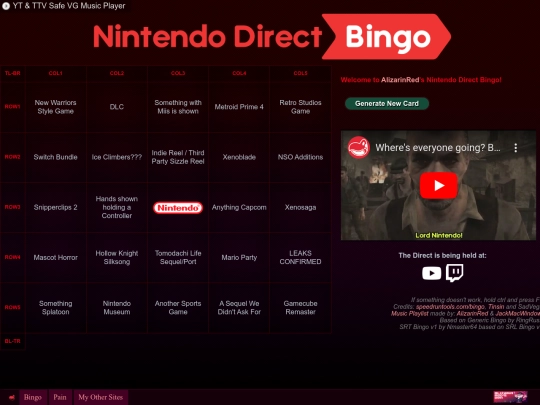Open the Twitch stream icon

point(455,273)
